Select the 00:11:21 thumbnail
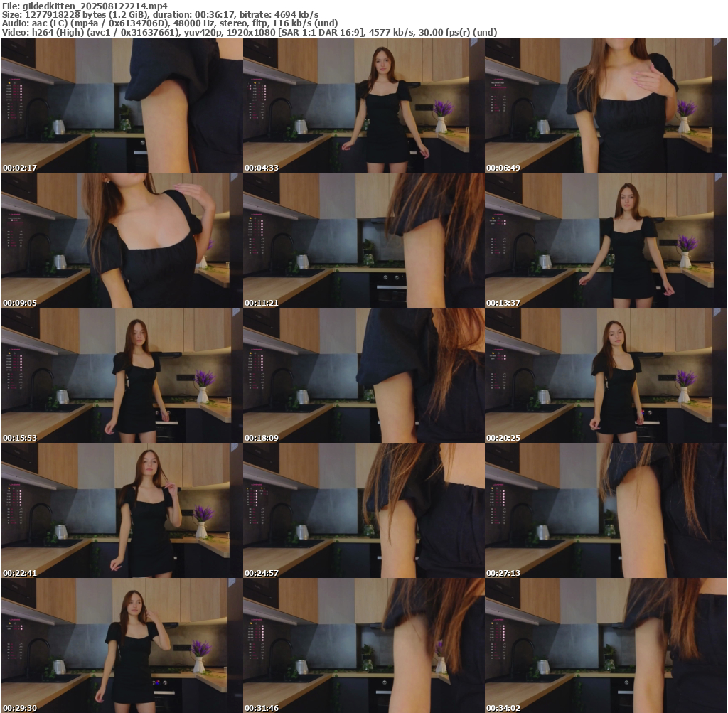Screen dimensions: 728x713 (x=363, y=240)
